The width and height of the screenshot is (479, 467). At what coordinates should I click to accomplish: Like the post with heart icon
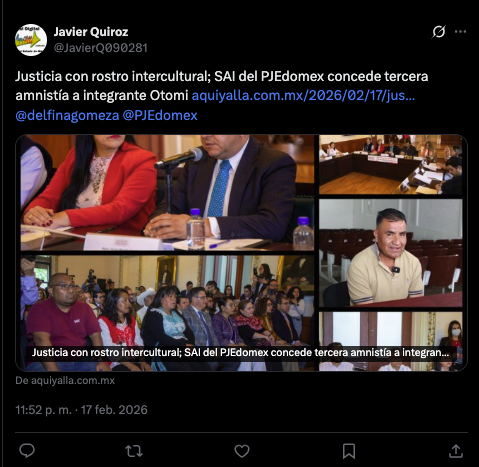(x=242, y=451)
